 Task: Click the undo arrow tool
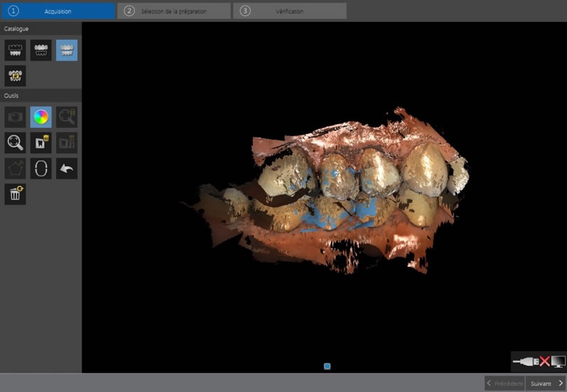pyautogui.click(x=66, y=168)
